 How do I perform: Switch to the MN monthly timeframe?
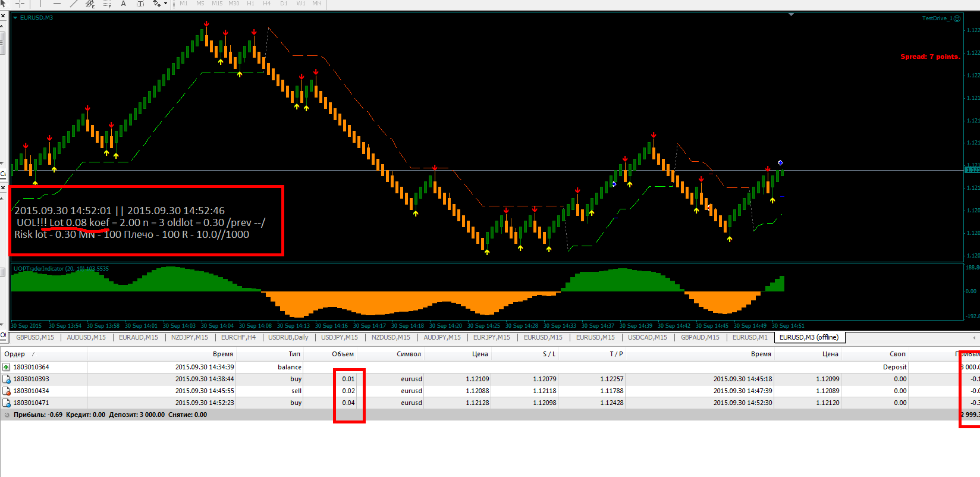pos(317,3)
